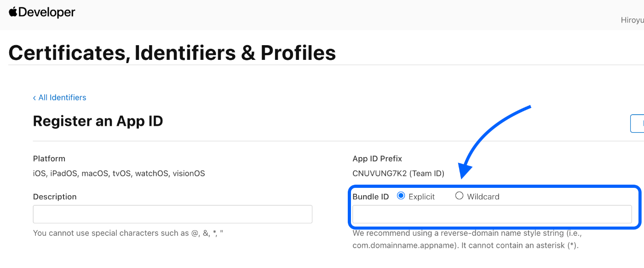This screenshot has height=268, width=644.
Task: Click the Certificates, Identifiers & Profiles title
Action: pyautogui.click(x=172, y=53)
